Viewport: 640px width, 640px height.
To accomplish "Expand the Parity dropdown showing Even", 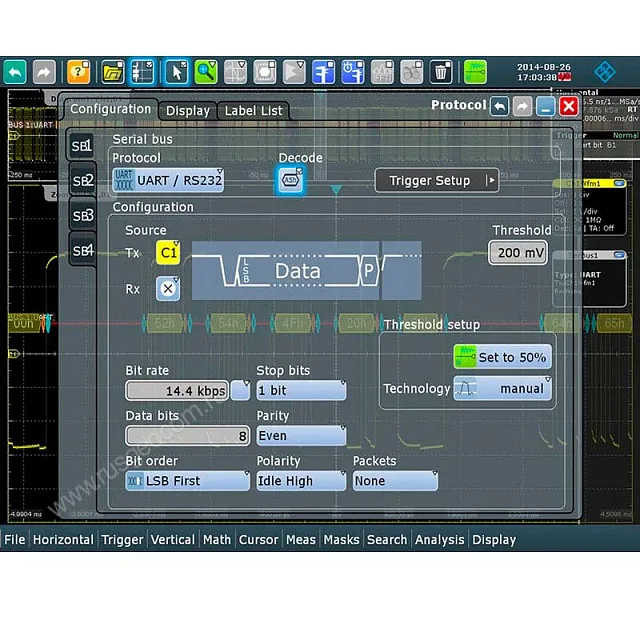I will pyautogui.click(x=301, y=436).
